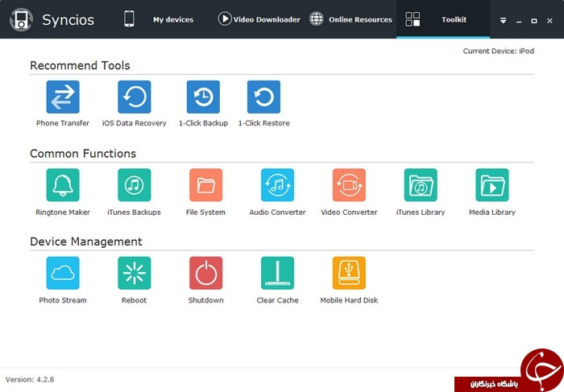The height and width of the screenshot is (392, 564).
Task: Click the 'Audio Converter' label
Action: (x=277, y=212)
